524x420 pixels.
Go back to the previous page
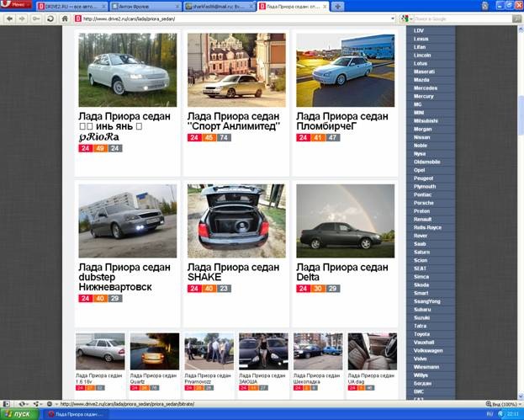tap(9, 19)
